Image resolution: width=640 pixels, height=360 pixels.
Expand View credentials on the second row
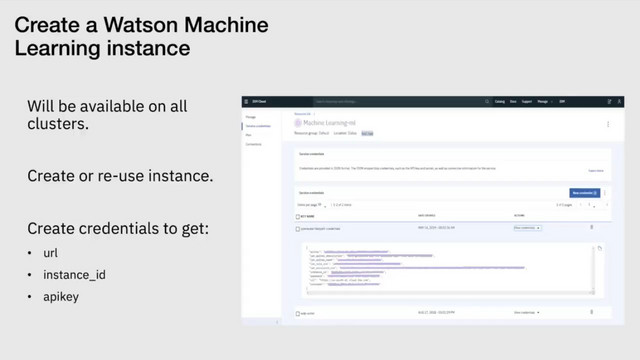point(527,313)
